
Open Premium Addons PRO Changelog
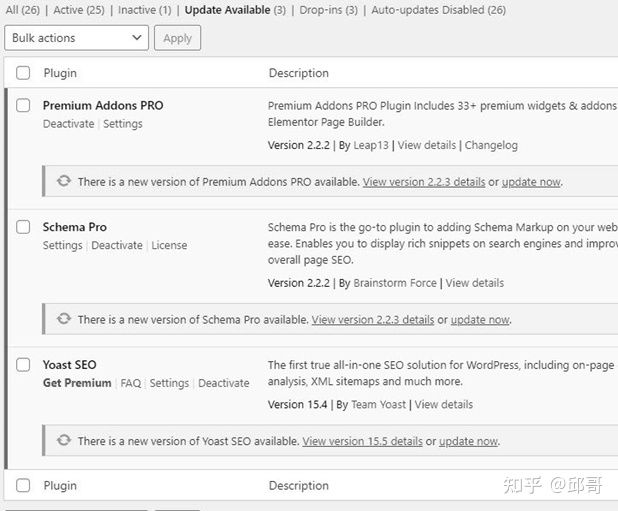491,145
